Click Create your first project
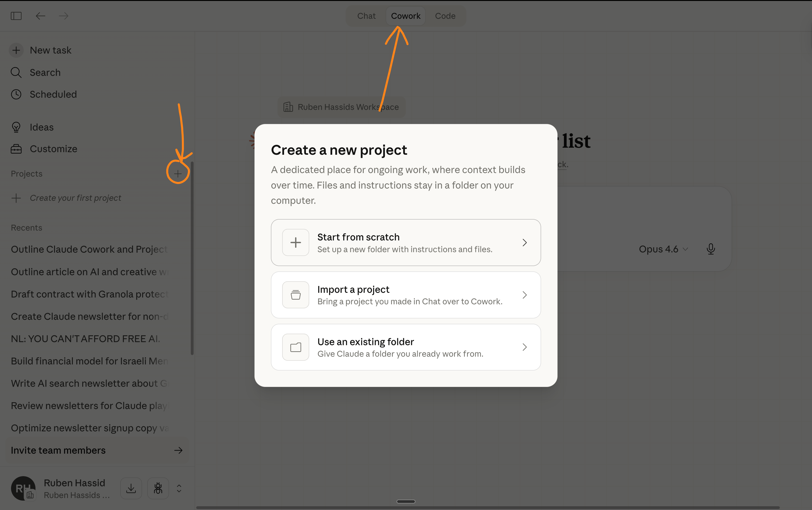The width and height of the screenshot is (812, 510). point(75,198)
